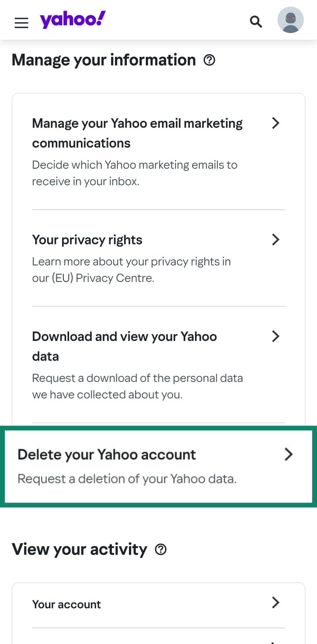Open the search icon

tap(256, 21)
